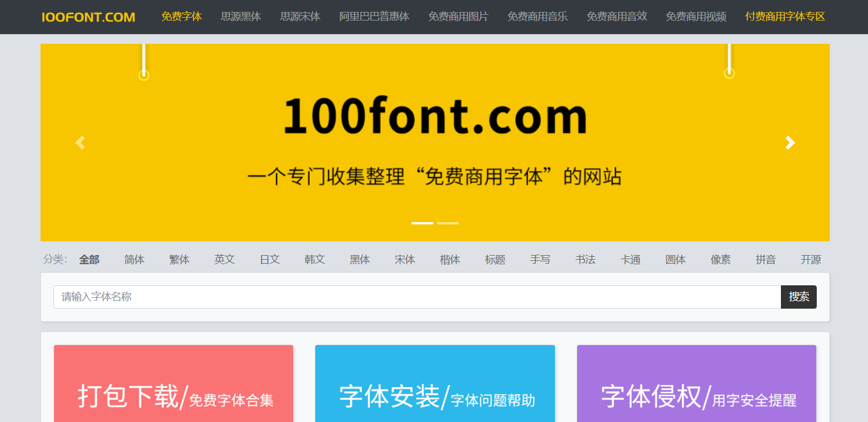This screenshot has height=422, width=868.
Task: Filter fonts by 手写 category
Action: (540, 260)
